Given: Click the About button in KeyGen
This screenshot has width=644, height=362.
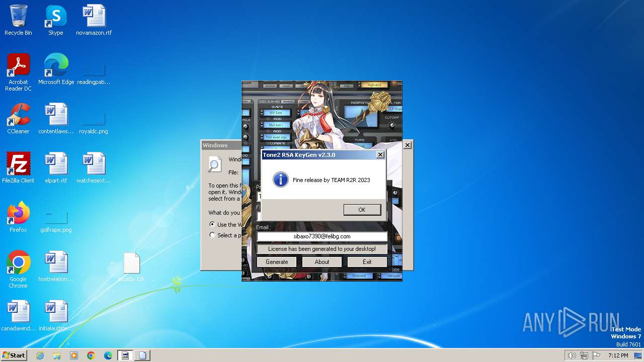Looking at the screenshot, I should 322,262.
